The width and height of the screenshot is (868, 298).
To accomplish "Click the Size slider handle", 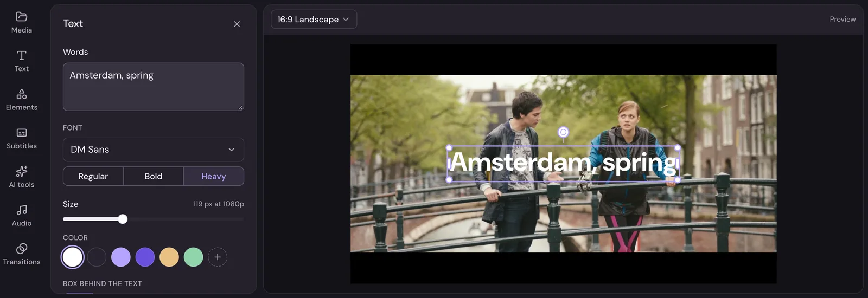I will 123,219.
